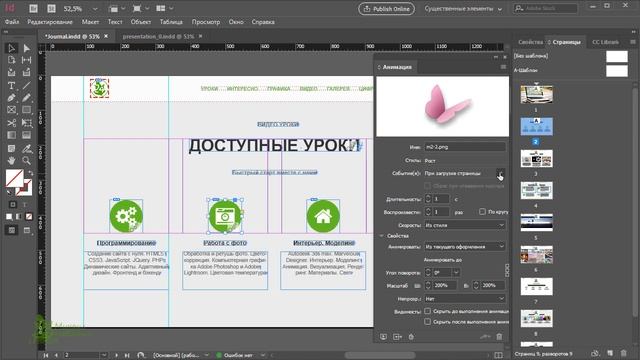Open the workspace switcher dropdown

point(464,9)
